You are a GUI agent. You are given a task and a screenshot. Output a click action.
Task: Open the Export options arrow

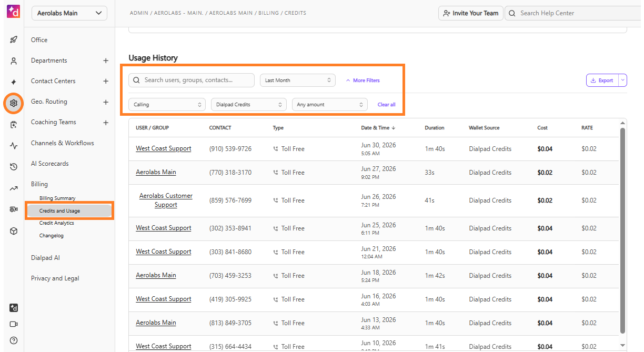click(622, 80)
